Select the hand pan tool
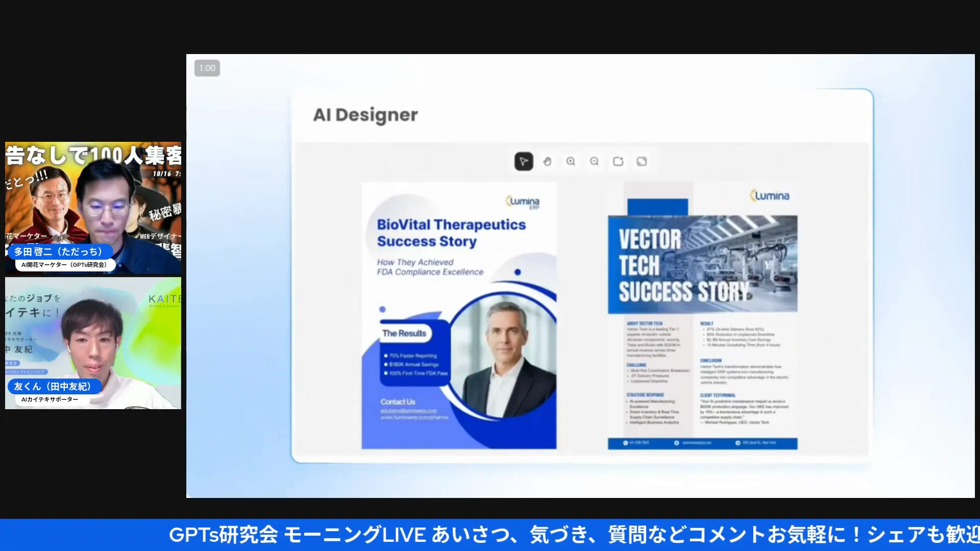 pyautogui.click(x=547, y=161)
